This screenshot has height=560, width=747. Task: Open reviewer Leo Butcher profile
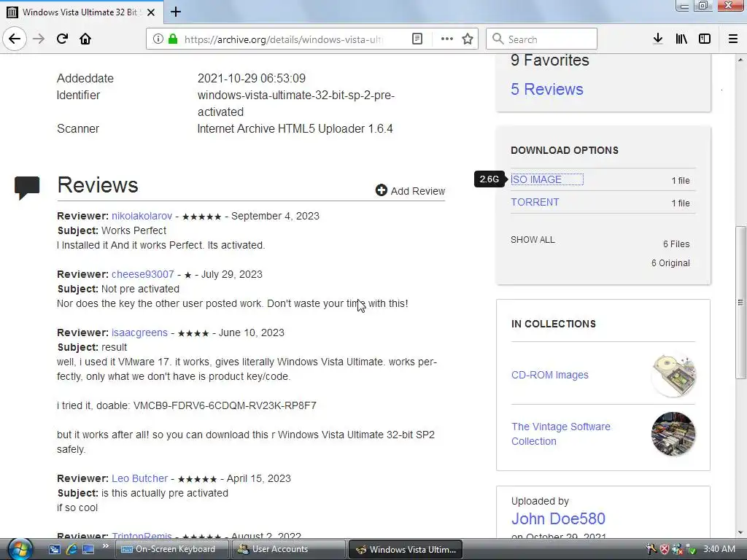[139, 478]
